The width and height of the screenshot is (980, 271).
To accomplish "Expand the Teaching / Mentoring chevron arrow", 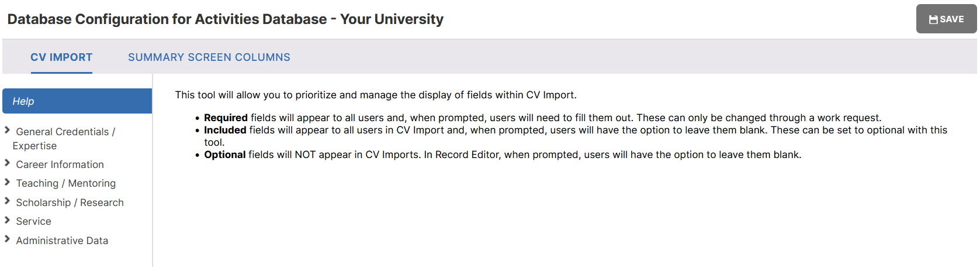I will [7, 182].
